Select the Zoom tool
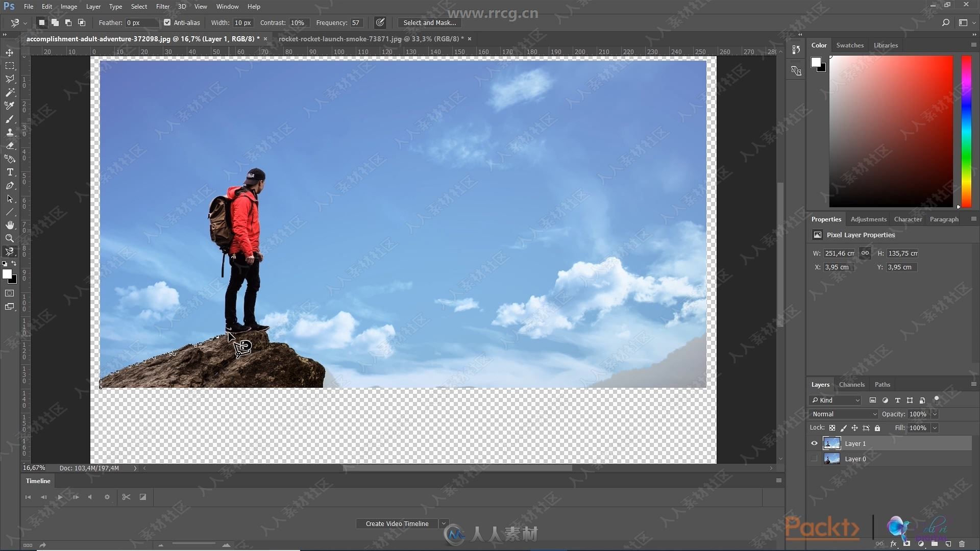The height and width of the screenshot is (551, 980). [x=9, y=239]
